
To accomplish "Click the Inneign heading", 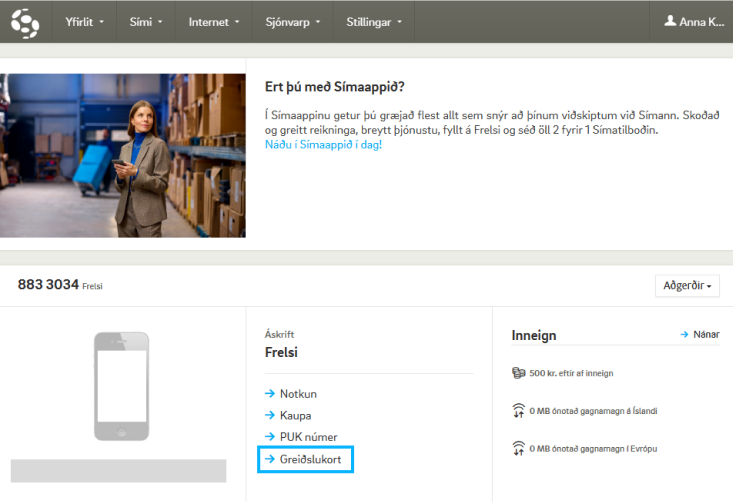I will coord(534,336).
